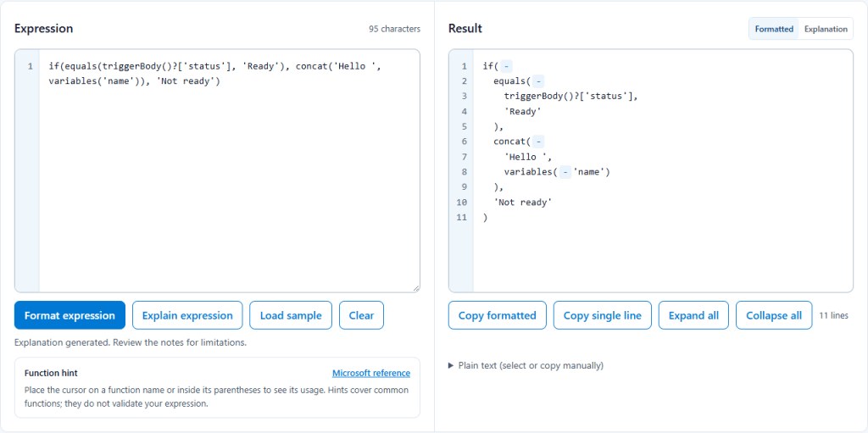Collapse the equals( block on line 2
Screen dimensions: 868x433
540,81
